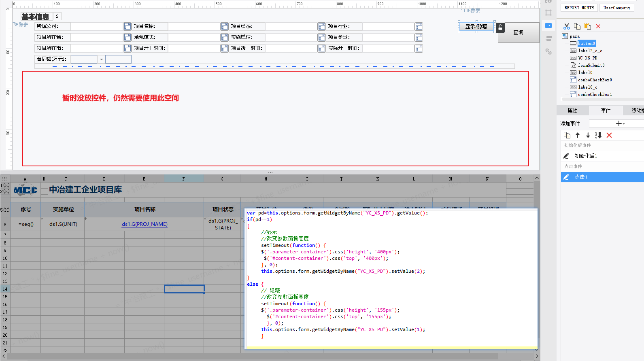Move the selected event to the bottom

click(x=598, y=135)
